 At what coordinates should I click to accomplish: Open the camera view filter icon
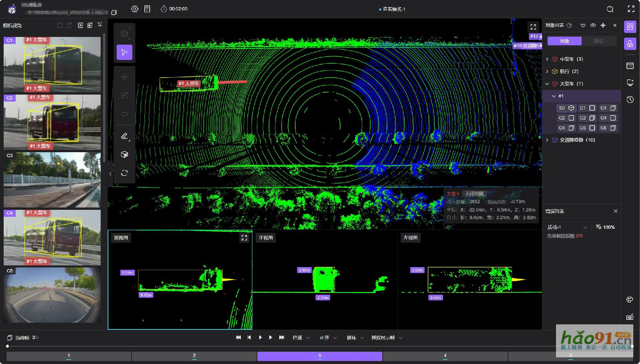click(x=100, y=25)
